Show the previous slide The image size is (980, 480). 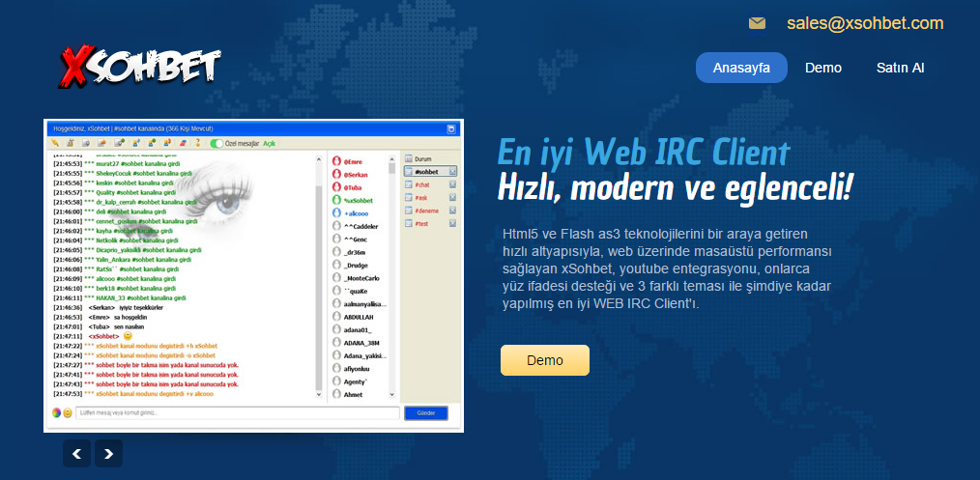click(x=77, y=454)
